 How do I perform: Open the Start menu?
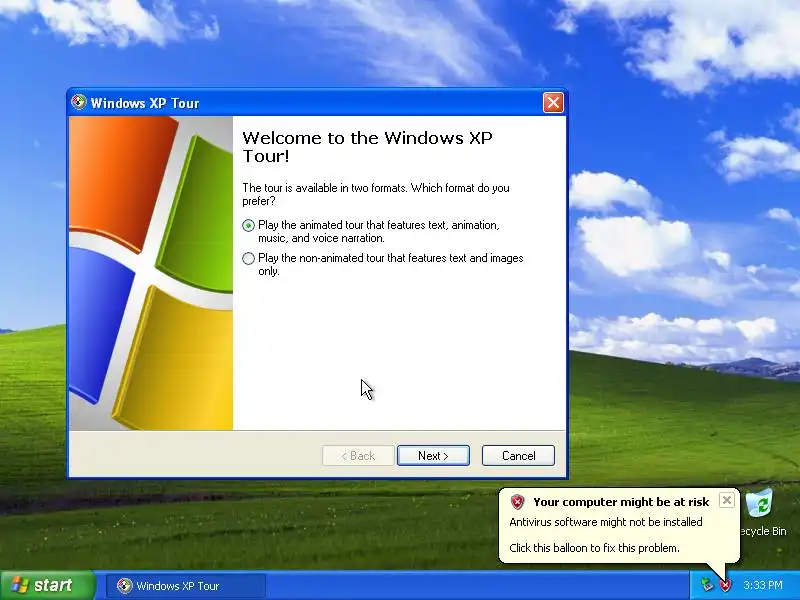tap(48, 585)
